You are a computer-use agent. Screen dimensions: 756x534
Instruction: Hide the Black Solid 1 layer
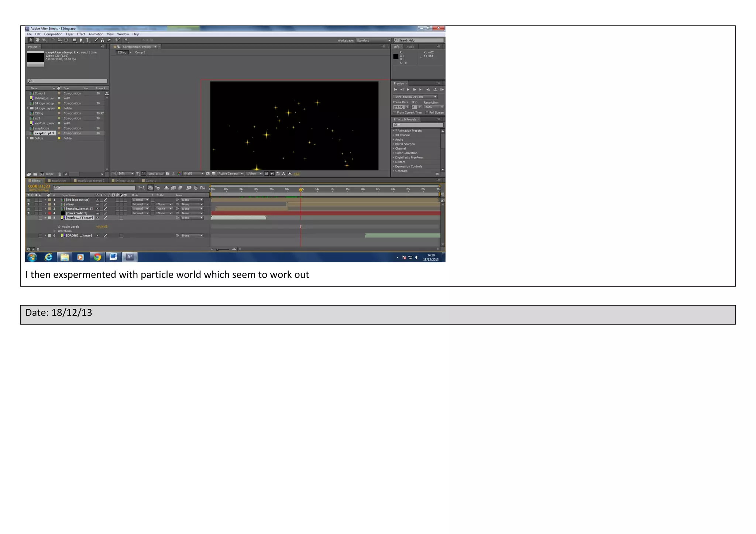28,213
